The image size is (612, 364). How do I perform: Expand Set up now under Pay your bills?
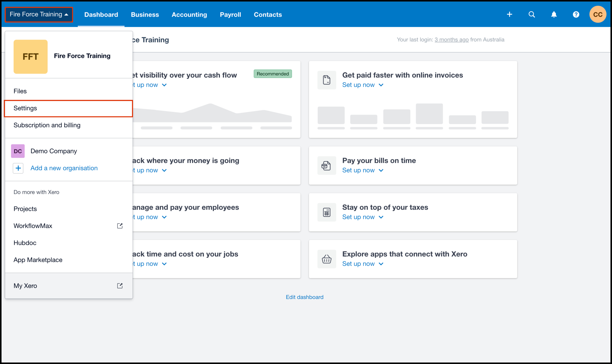(363, 170)
